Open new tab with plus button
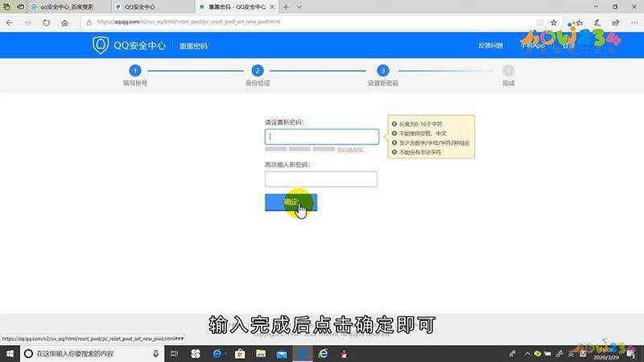The image size is (644, 362). [x=286, y=7]
